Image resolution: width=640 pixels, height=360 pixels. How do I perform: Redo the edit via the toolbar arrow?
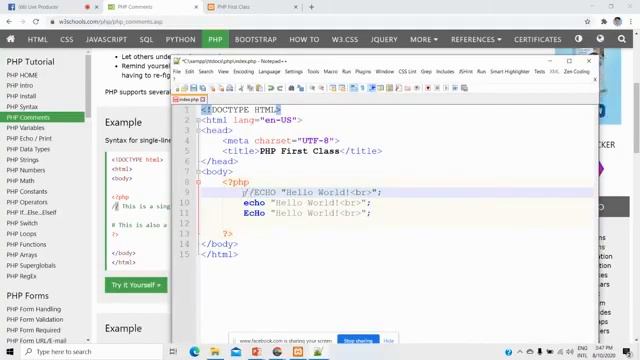click(x=280, y=88)
